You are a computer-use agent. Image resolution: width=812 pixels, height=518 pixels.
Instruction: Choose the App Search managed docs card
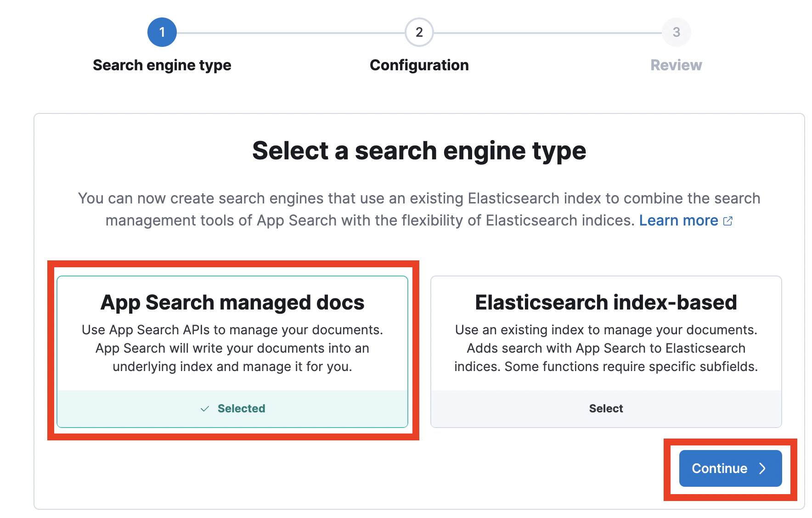[x=232, y=351]
